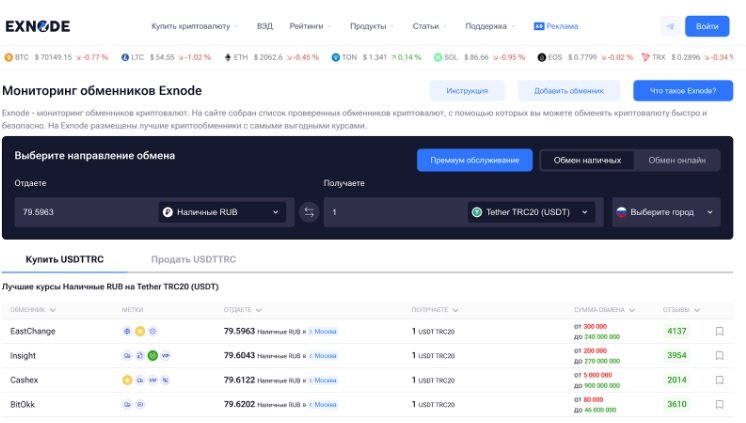Click Премиум обслуживание button

474,160
